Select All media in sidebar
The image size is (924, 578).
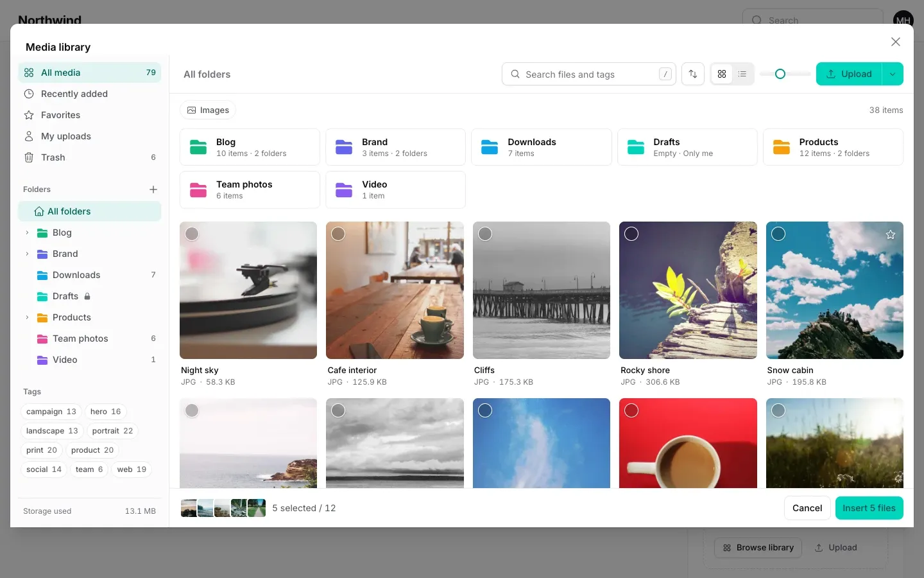(x=90, y=73)
